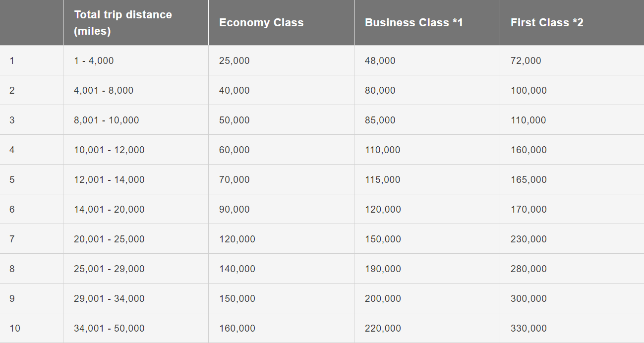The width and height of the screenshot is (644, 343).
Task: Click the 190,000 Business Class value
Action: 383,269
